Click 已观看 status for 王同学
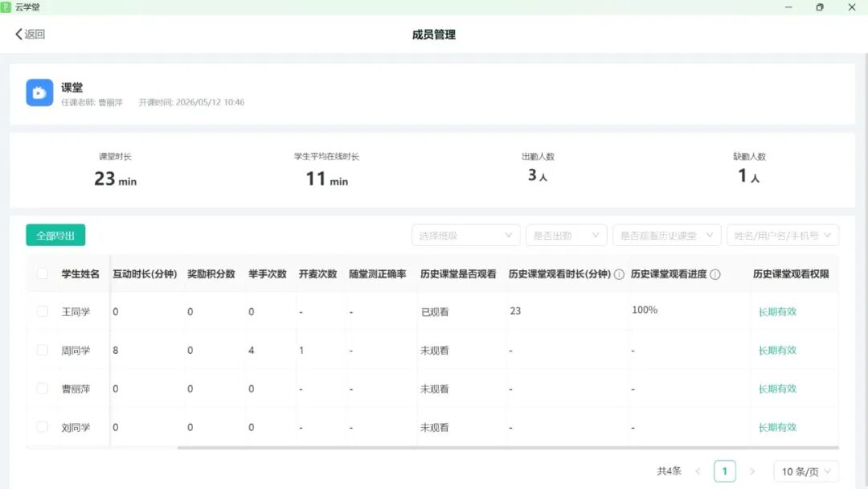This screenshot has width=868, height=489. pyautogui.click(x=435, y=312)
